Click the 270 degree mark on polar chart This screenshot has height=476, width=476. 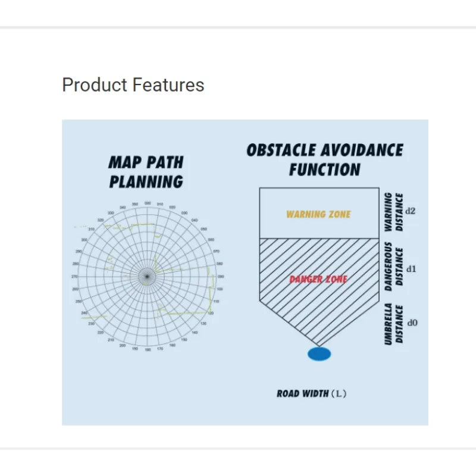pos(74,276)
